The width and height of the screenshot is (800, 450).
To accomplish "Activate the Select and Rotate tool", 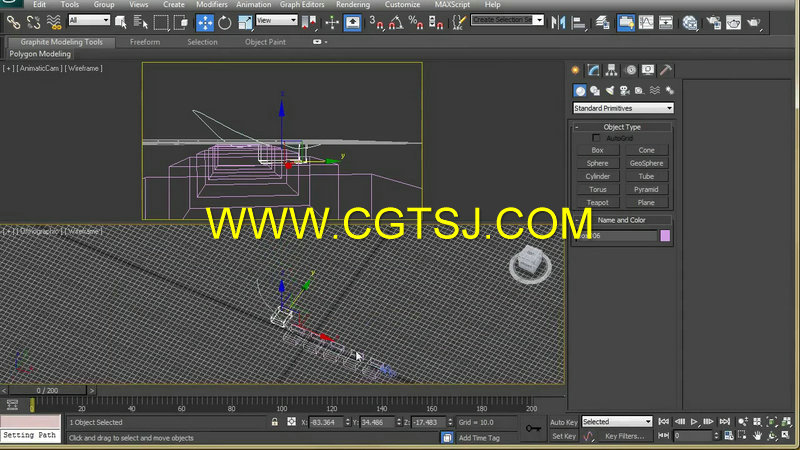I will click(x=224, y=22).
